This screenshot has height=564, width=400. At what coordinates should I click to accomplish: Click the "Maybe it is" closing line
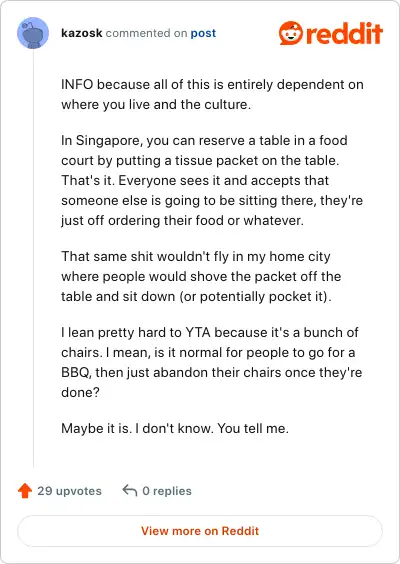[175, 428]
